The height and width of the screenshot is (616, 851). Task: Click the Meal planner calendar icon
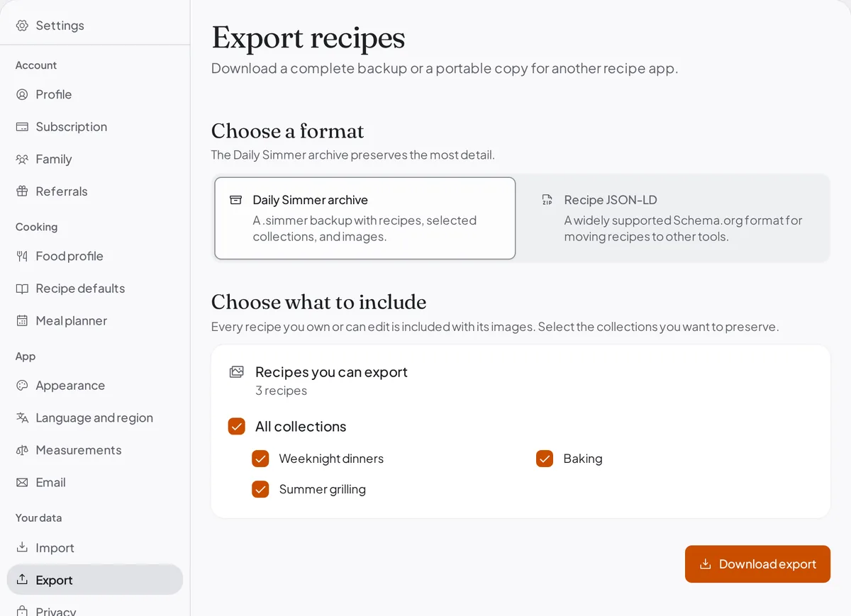(22, 321)
